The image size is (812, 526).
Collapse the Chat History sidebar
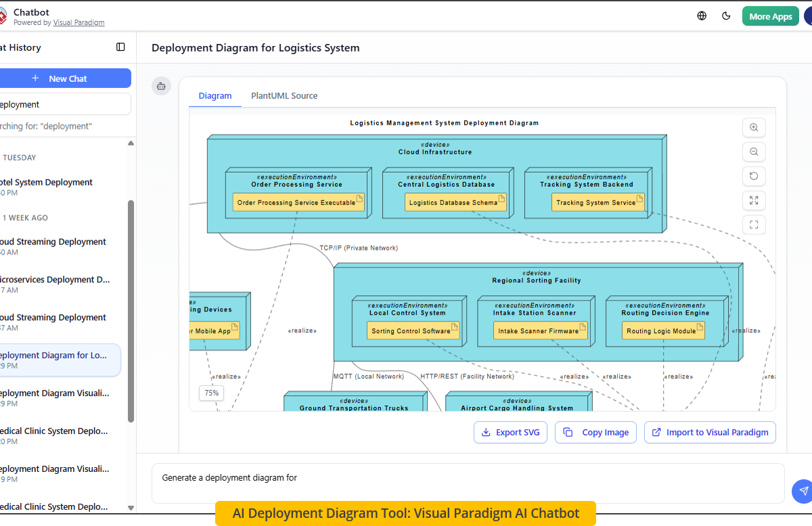click(120, 47)
